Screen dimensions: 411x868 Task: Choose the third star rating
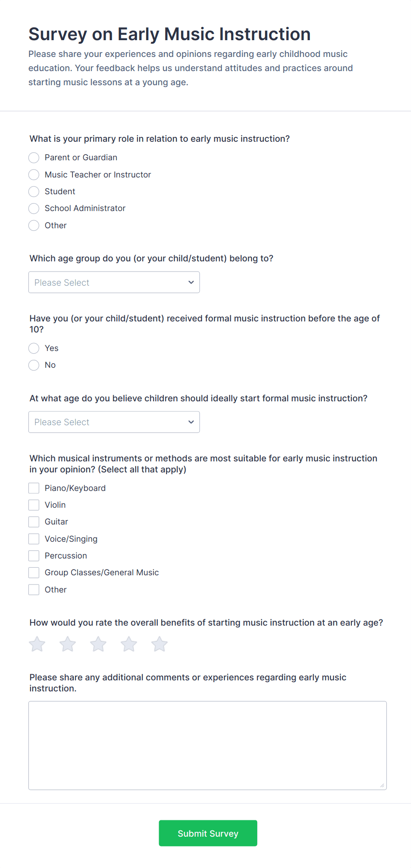[x=98, y=644]
